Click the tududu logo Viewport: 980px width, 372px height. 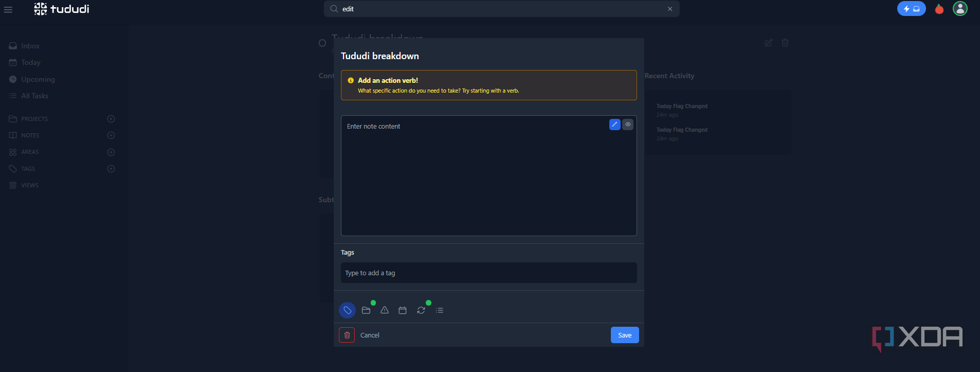[x=62, y=9]
